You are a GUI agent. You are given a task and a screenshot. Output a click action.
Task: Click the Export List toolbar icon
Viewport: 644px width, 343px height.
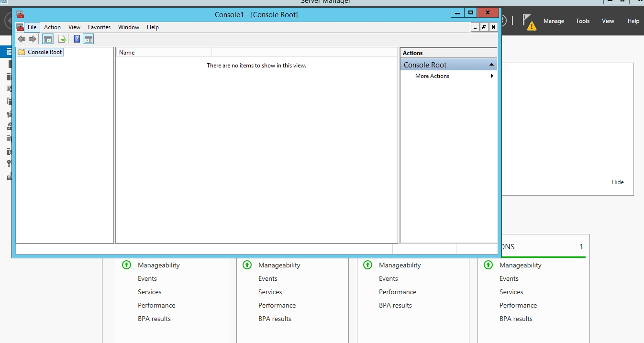[x=62, y=39]
